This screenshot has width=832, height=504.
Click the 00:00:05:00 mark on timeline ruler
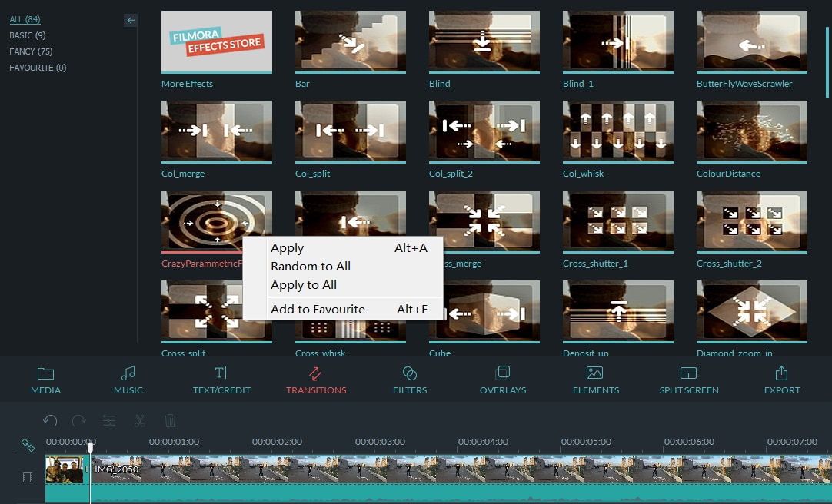coord(586,442)
